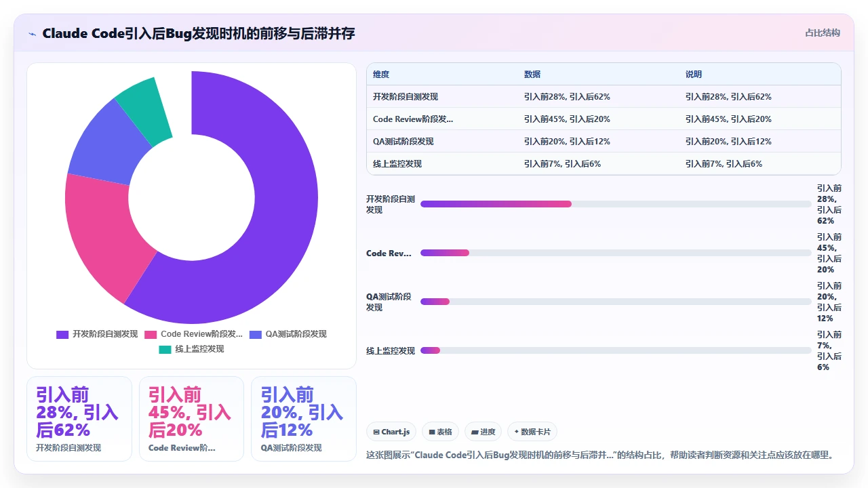Click the 线上监控发现 progress bar
868x488 pixels.
pos(616,350)
